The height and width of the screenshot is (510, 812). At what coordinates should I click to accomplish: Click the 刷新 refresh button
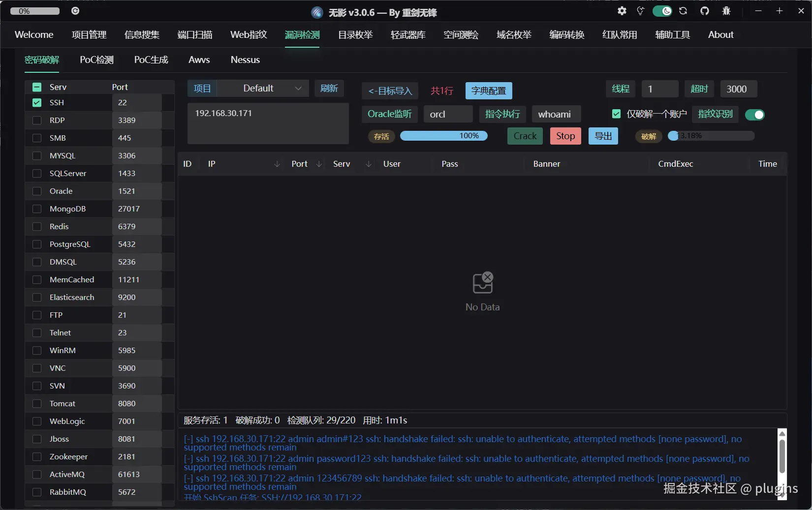point(329,89)
